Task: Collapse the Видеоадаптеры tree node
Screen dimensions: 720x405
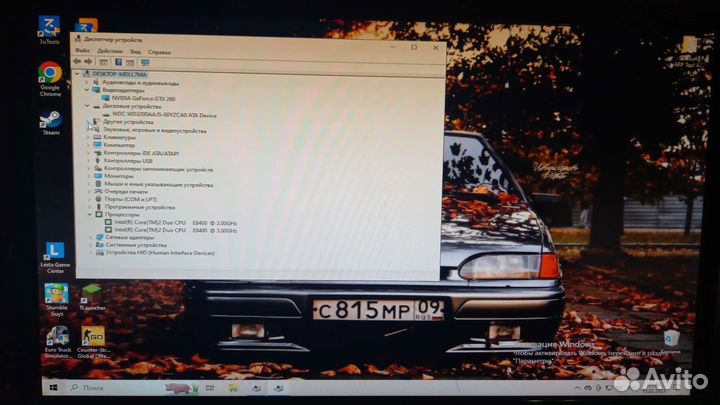Action: coord(87,90)
